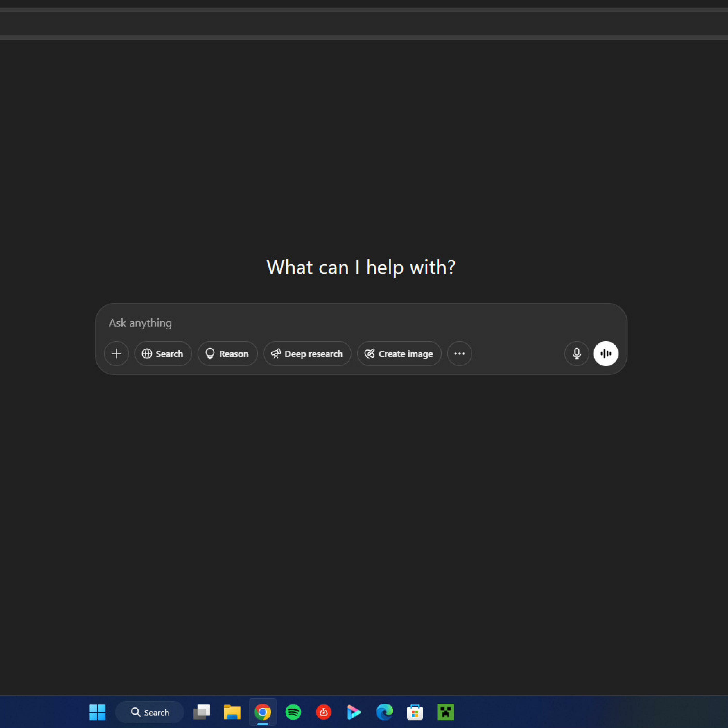Image resolution: width=728 pixels, height=728 pixels.
Task: Start voice mode with waveform button
Action: pos(605,354)
